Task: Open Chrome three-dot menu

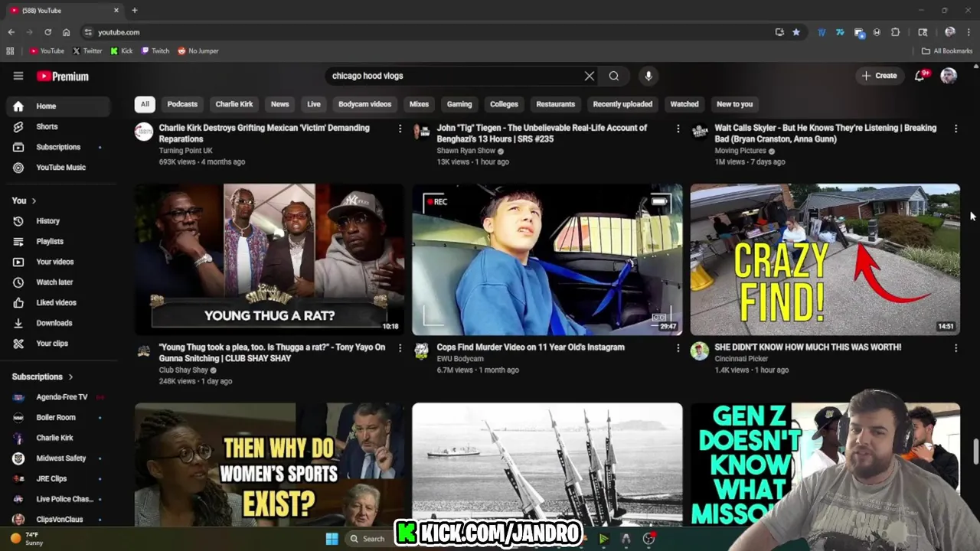Action: [969, 32]
